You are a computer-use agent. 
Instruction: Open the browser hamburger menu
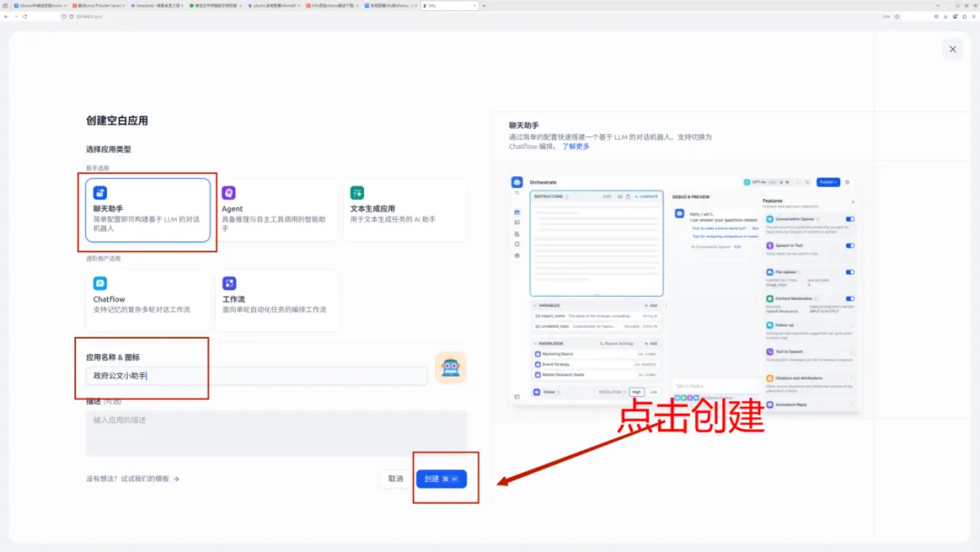(974, 17)
